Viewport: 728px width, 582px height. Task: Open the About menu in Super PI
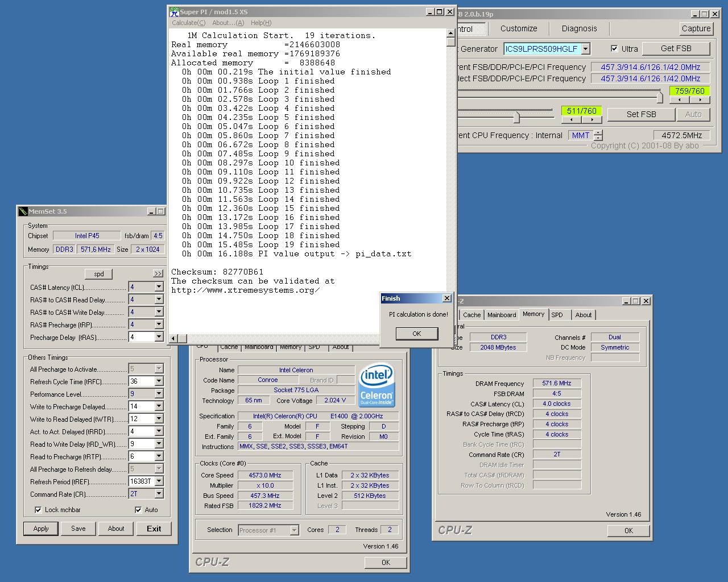[x=228, y=23]
